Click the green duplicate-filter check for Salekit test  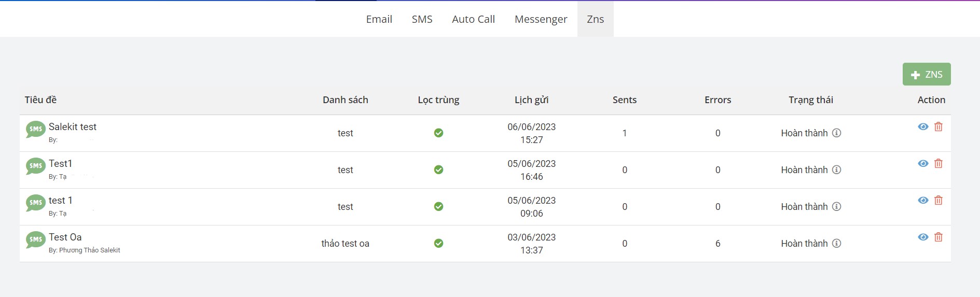point(438,133)
